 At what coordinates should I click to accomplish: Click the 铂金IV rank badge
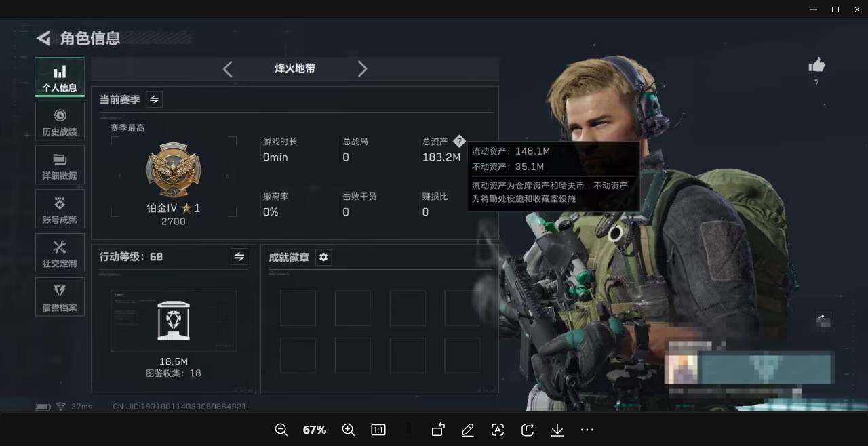coord(173,169)
